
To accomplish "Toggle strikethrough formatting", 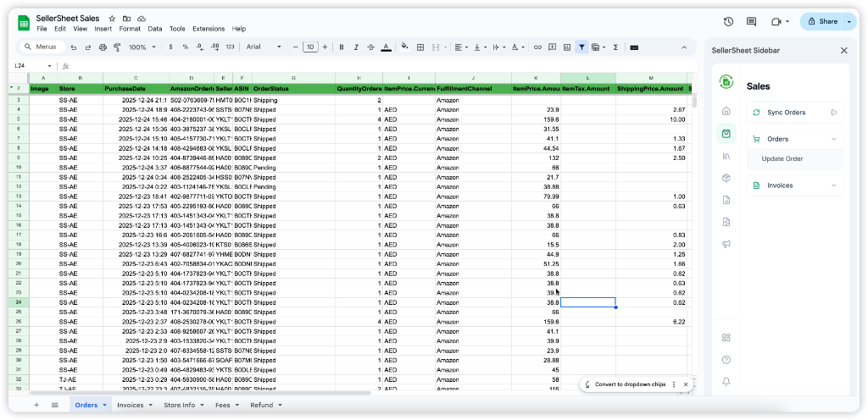I will point(371,47).
